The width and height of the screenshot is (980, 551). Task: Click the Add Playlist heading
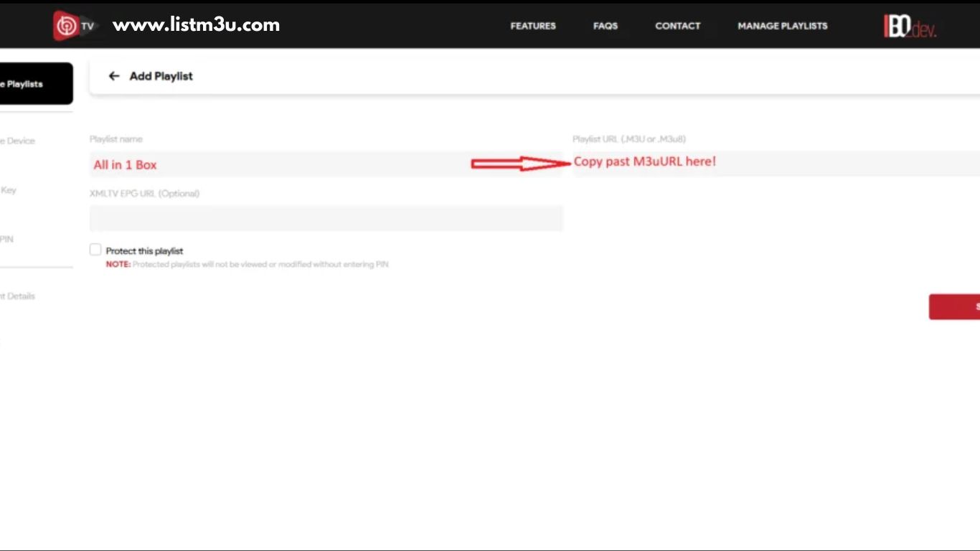click(x=160, y=75)
